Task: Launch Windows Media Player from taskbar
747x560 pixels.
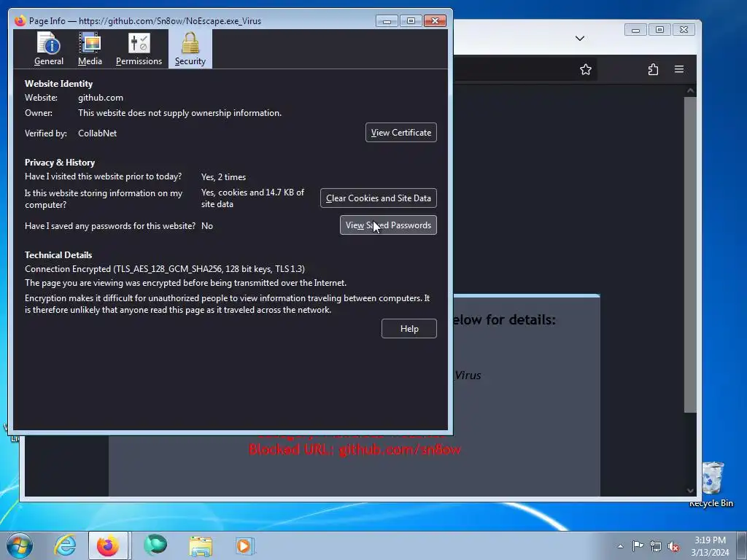Action: (x=245, y=545)
